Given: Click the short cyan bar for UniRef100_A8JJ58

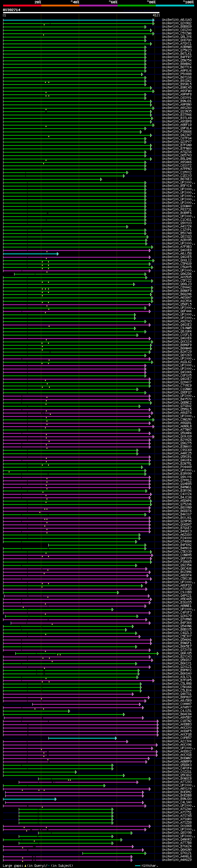Looking at the screenshot, I should 31,254.
